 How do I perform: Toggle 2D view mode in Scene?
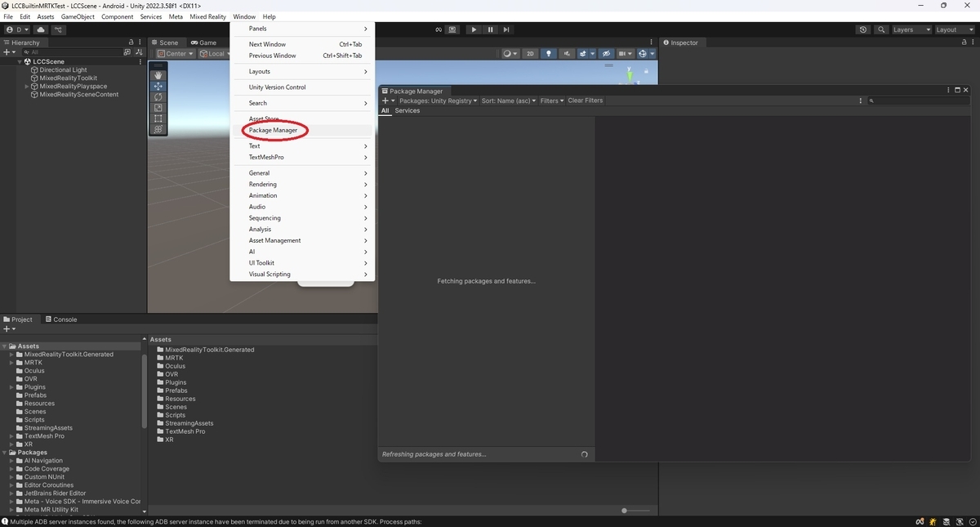click(x=530, y=54)
